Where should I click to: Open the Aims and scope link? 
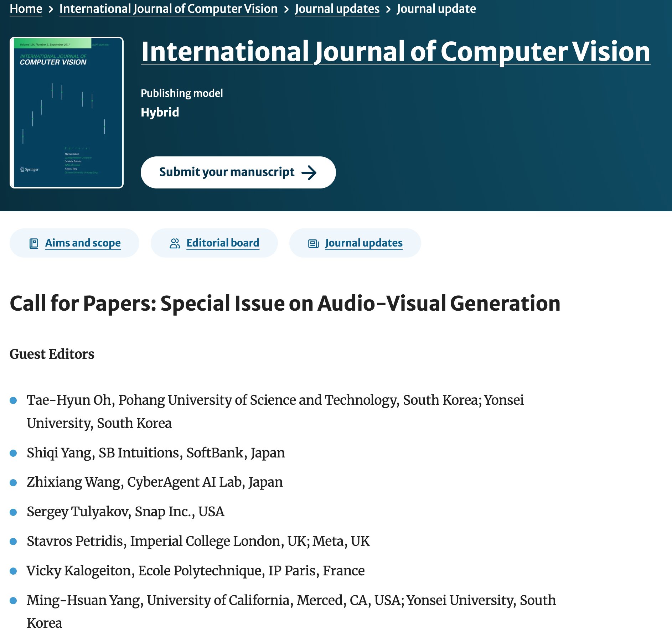tap(83, 243)
